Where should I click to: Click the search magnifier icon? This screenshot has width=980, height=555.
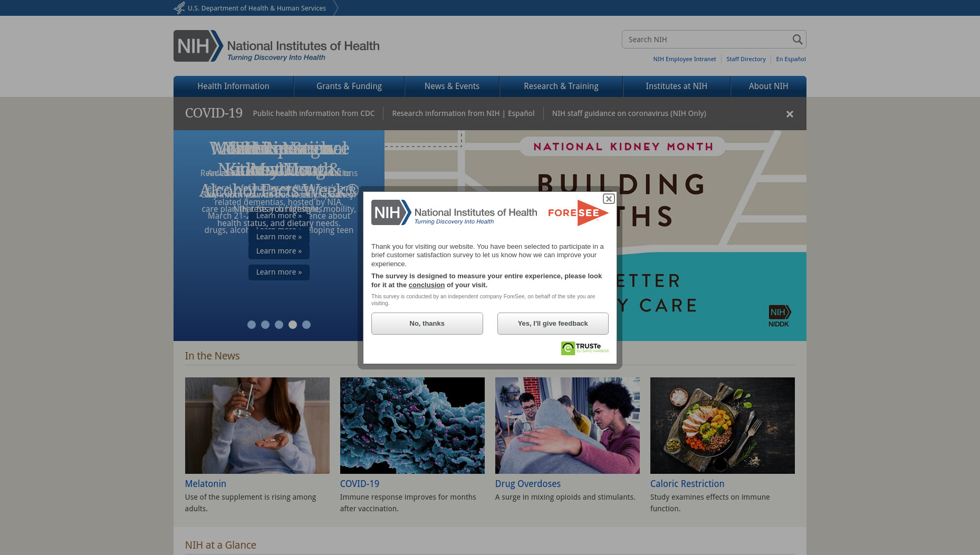(x=797, y=40)
